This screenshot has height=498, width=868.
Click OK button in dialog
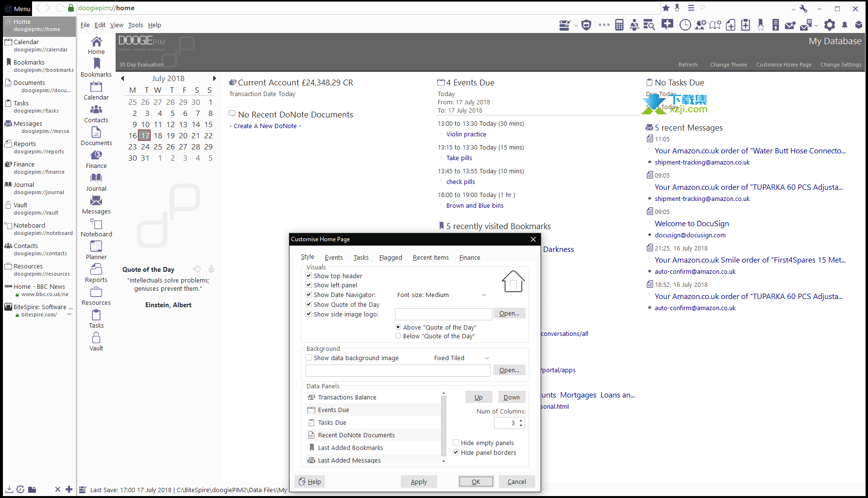(476, 481)
